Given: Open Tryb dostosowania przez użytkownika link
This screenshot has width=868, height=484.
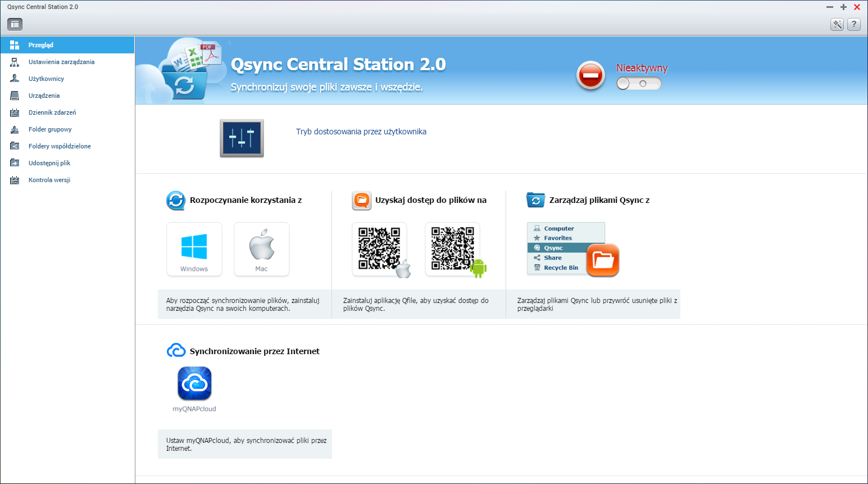Looking at the screenshot, I should 361,132.
